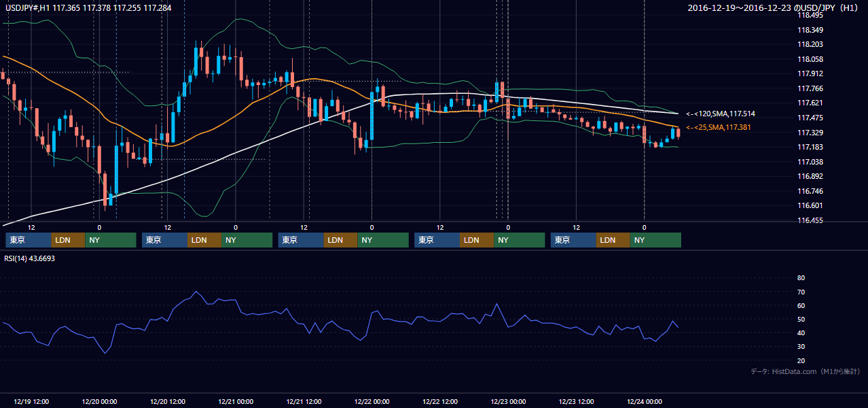Select the 118.203 price axis label
This screenshot has width=868, height=408.
810,44
